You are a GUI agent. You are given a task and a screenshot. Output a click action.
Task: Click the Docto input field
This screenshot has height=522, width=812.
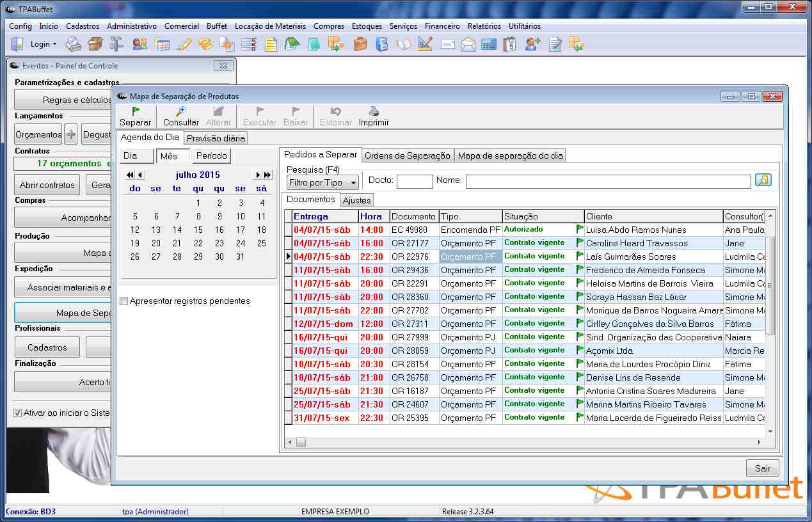coord(415,182)
